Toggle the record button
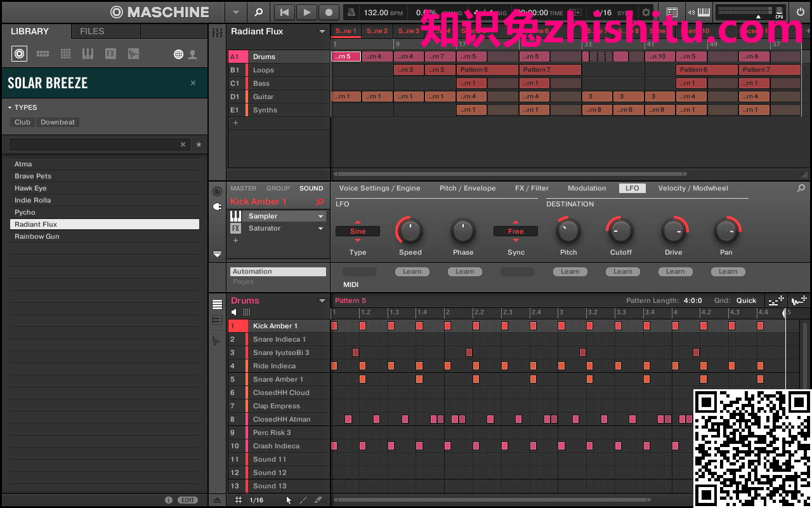This screenshot has height=508, width=812. pyautogui.click(x=329, y=12)
